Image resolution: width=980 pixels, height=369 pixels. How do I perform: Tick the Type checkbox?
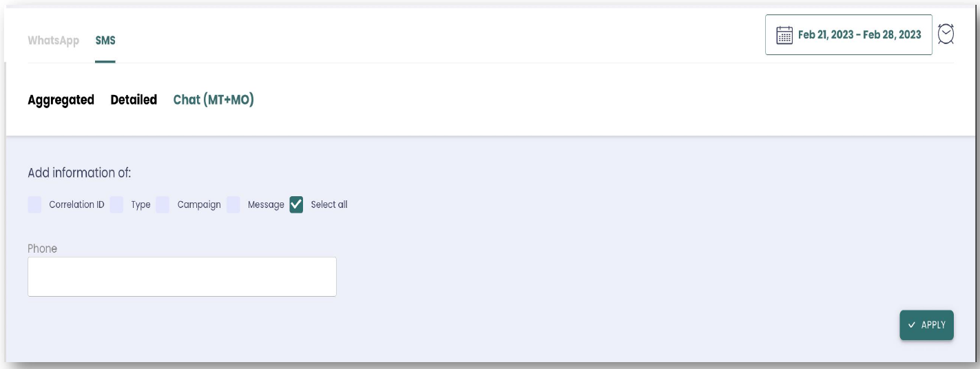coord(116,204)
